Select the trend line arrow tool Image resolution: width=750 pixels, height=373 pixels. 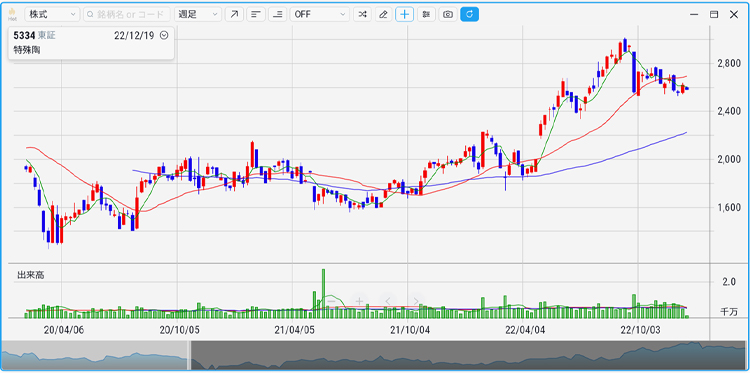coord(234,14)
